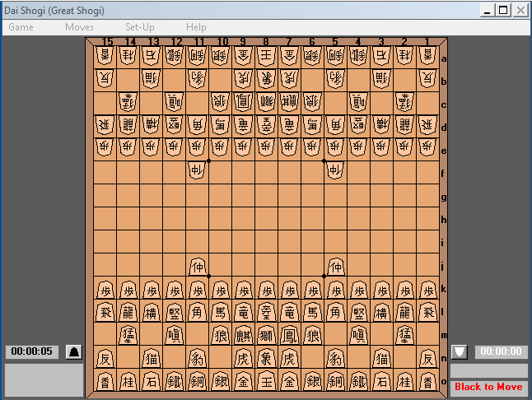This screenshot has height=400, width=532.
Task: Select Black's Lance on square 1o
Action: pyautogui.click(x=427, y=382)
